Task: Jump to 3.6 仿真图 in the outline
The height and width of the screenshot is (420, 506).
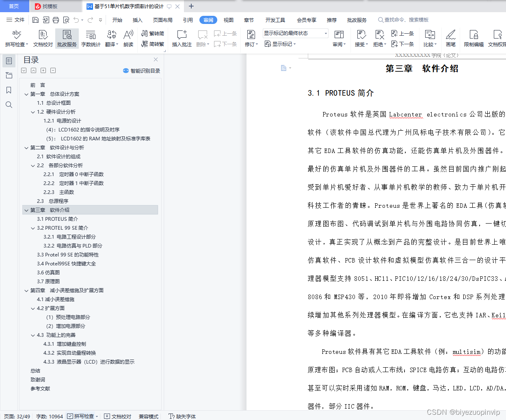Action: point(48,273)
